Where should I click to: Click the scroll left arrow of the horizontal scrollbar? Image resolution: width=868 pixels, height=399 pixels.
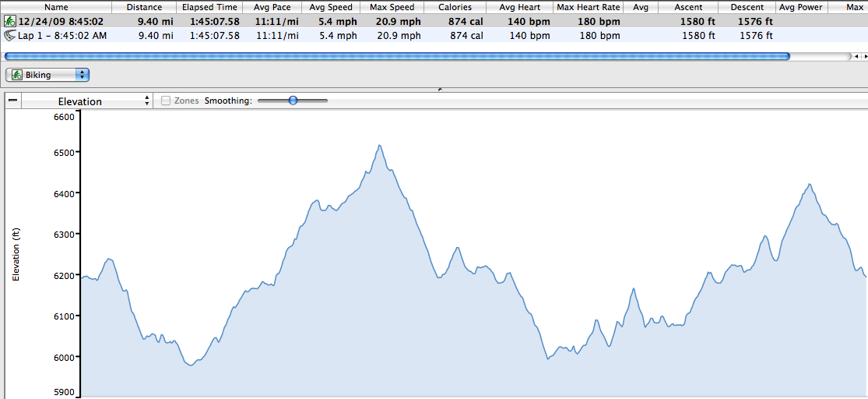coord(856,56)
